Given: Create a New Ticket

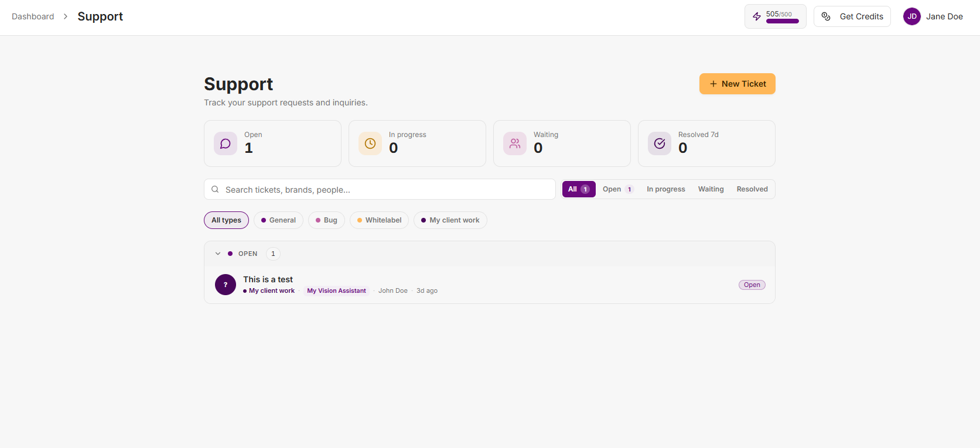Looking at the screenshot, I should (737, 84).
